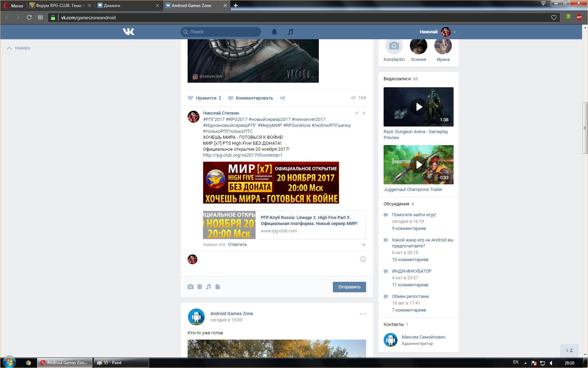The image size is (588, 368).
Task: Open the МИР x7 banner image
Action: tap(271, 183)
